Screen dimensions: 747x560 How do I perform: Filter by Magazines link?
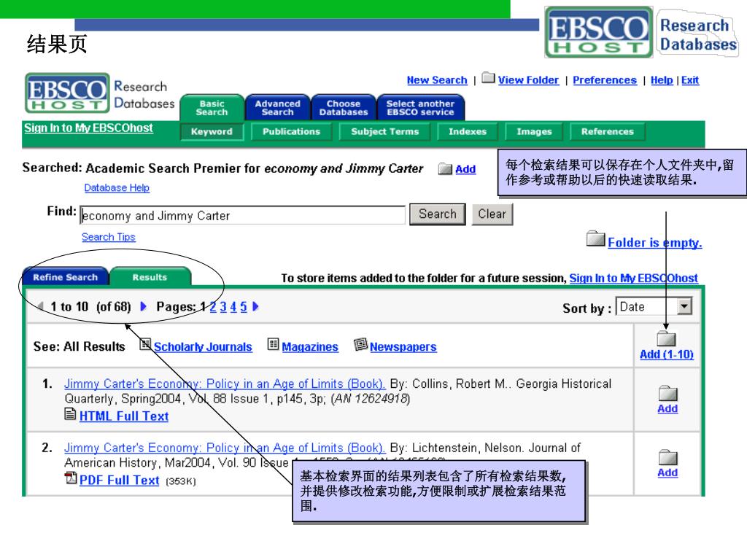pyautogui.click(x=309, y=346)
